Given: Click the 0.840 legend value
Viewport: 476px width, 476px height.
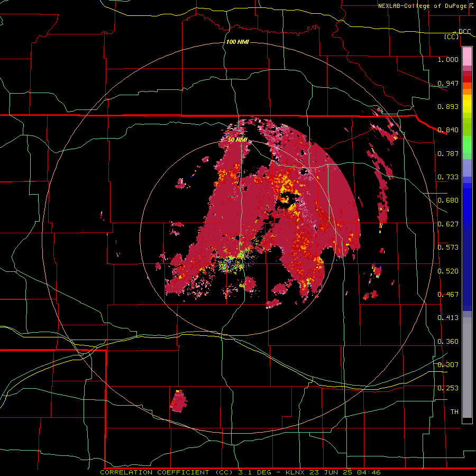Looking at the screenshot, I should pos(448,130).
